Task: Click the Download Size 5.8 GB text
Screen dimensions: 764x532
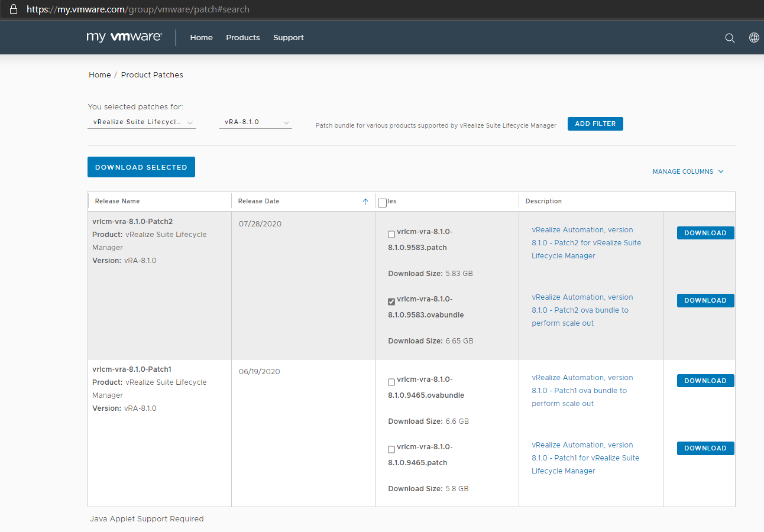Action: (x=428, y=489)
